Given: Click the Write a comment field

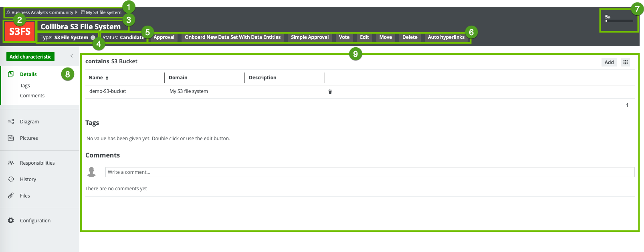Looking at the screenshot, I should pos(369,172).
